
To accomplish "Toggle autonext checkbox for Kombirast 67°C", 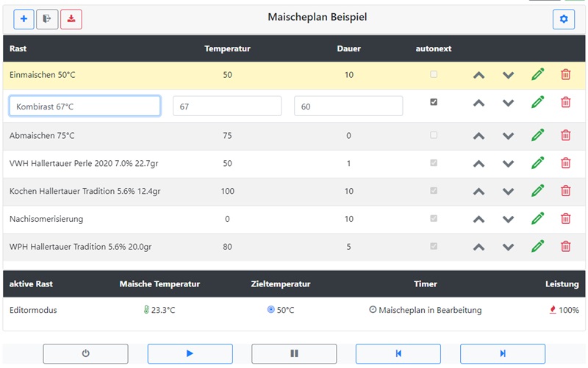I will (x=434, y=102).
